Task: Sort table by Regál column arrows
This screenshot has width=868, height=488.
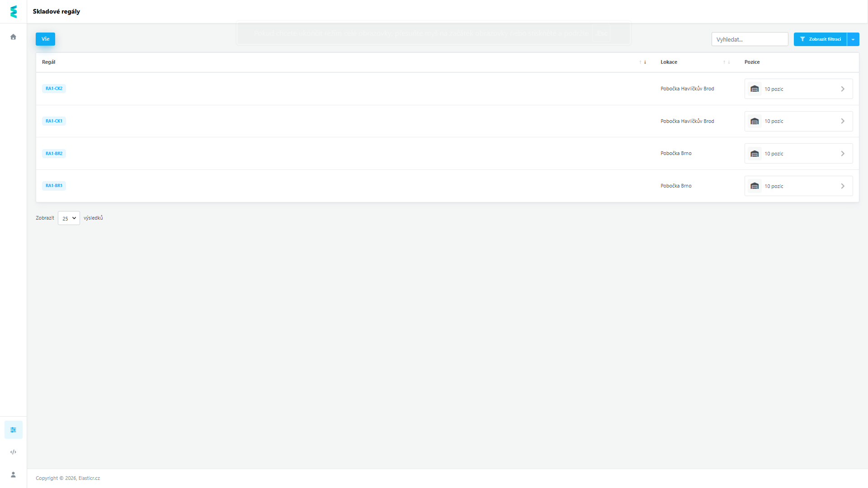Action: pyautogui.click(x=642, y=62)
